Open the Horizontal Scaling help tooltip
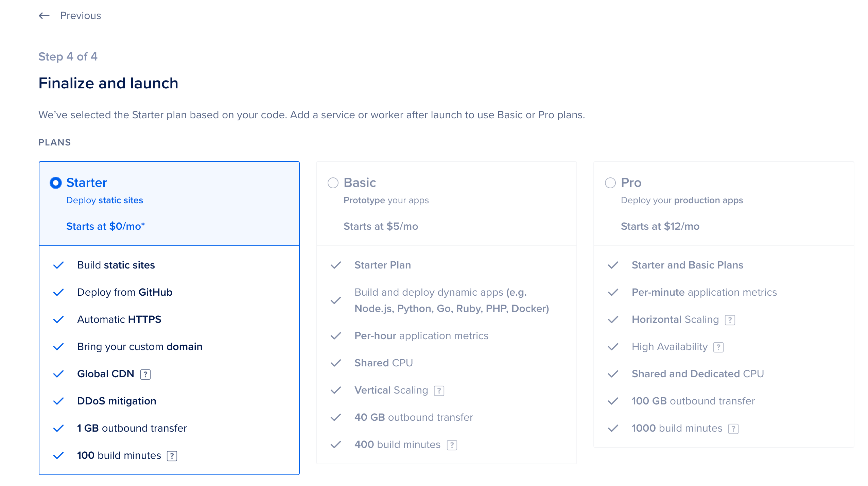The width and height of the screenshot is (868, 486). pos(730,320)
